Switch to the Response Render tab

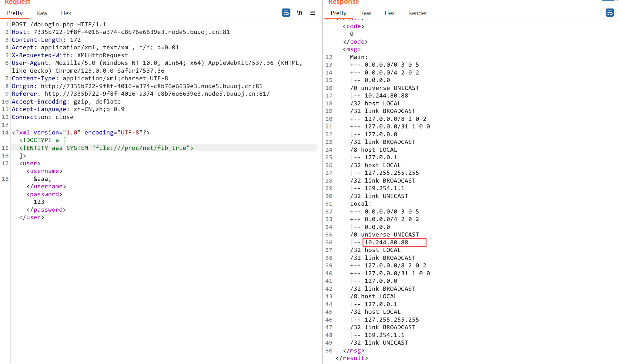pos(417,13)
